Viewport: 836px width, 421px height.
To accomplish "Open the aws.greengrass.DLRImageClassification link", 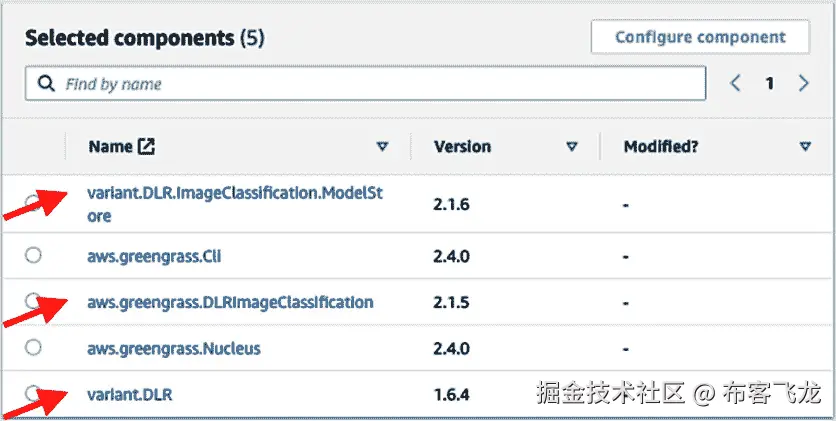I will tap(230, 303).
